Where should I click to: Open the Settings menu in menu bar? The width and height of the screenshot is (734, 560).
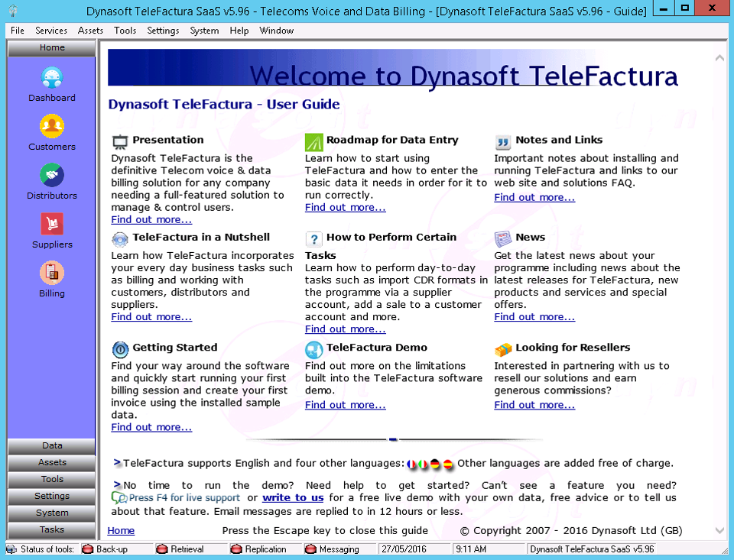pos(163,31)
